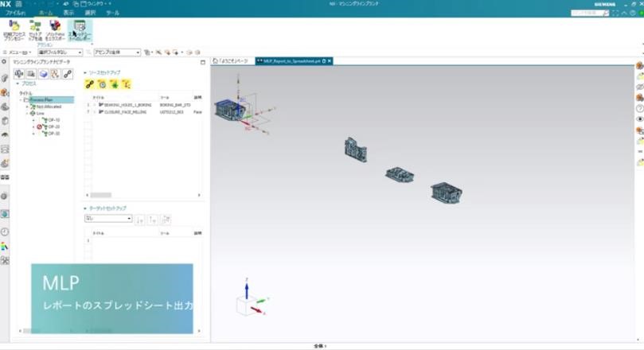Click the third ribbon icon with red objects
This screenshot has width=644, height=350.
coord(55,30)
